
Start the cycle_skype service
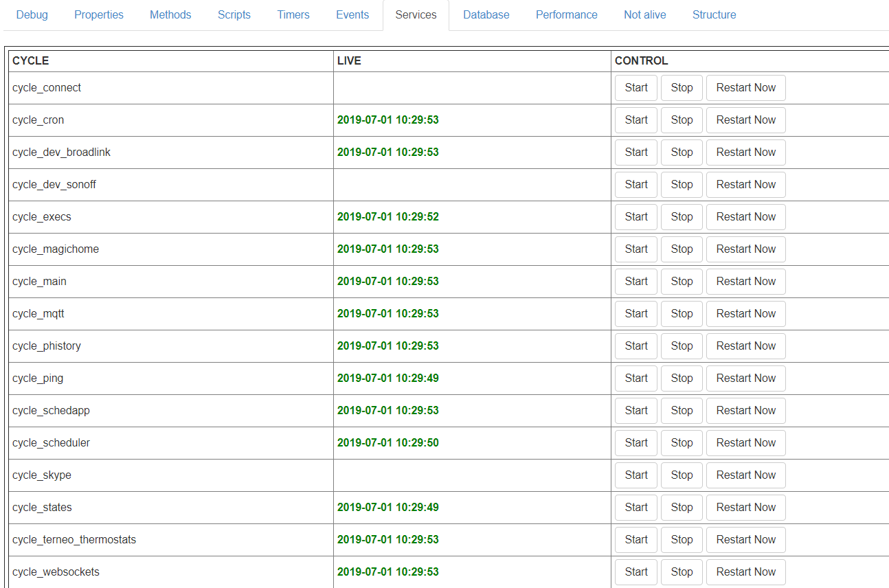tap(636, 475)
